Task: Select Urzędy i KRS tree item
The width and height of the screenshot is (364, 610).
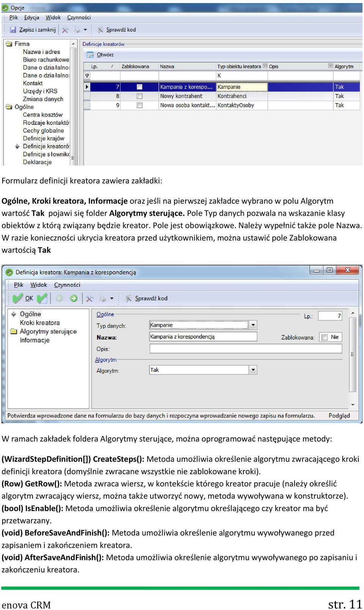Action: [40, 91]
